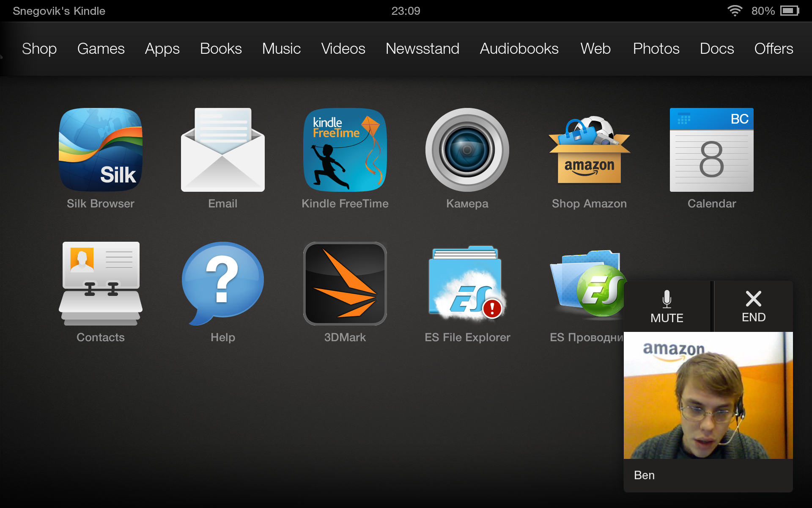812x508 pixels.
Task: Launch the Камера camera app
Action: [x=467, y=150]
